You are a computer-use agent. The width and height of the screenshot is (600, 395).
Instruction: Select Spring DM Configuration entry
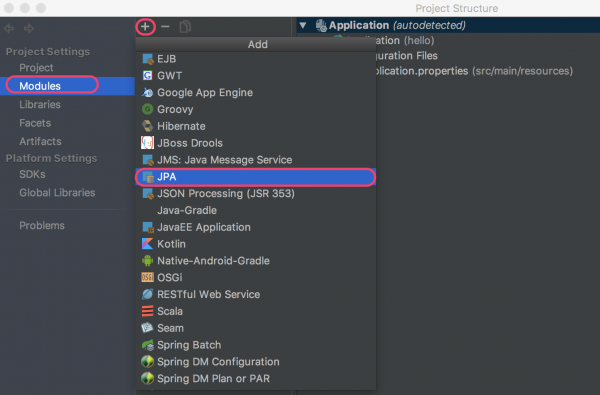tap(256, 362)
